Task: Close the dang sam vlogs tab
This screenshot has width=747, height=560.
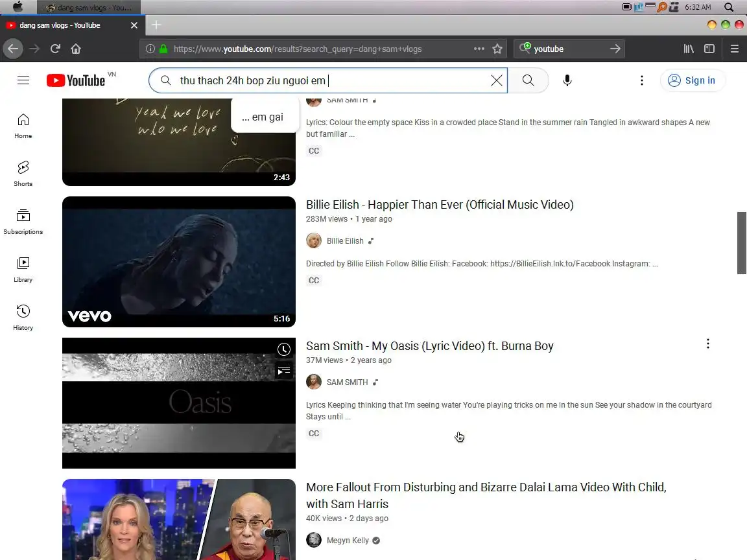Action: 134,25
